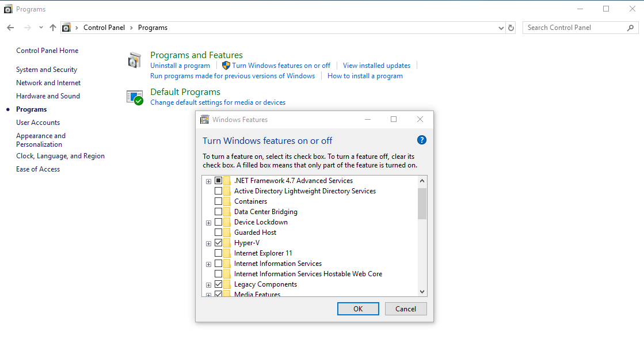Click Run programs made for previous versions
The height and width of the screenshot is (362, 644).
click(233, 75)
